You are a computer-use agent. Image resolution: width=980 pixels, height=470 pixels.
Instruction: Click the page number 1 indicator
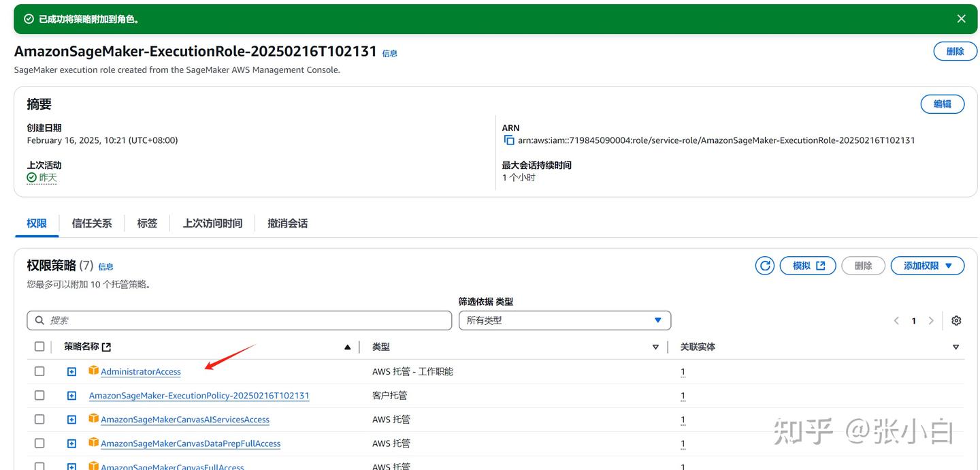tap(914, 321)
